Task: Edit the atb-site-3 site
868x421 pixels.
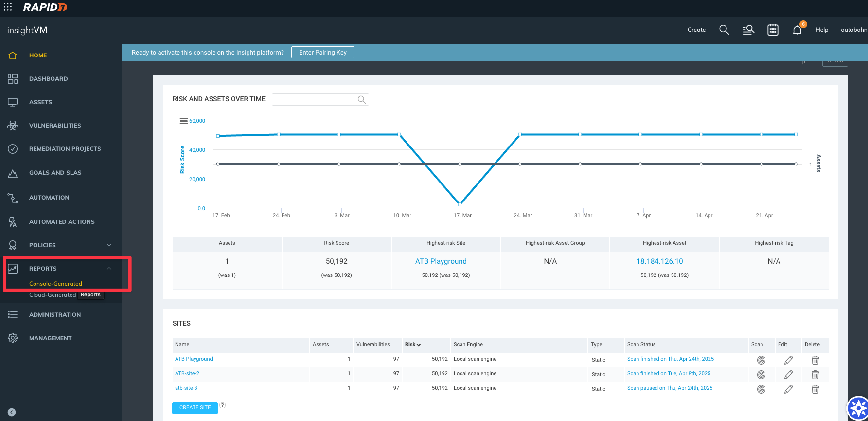Action: coord(788,389)
